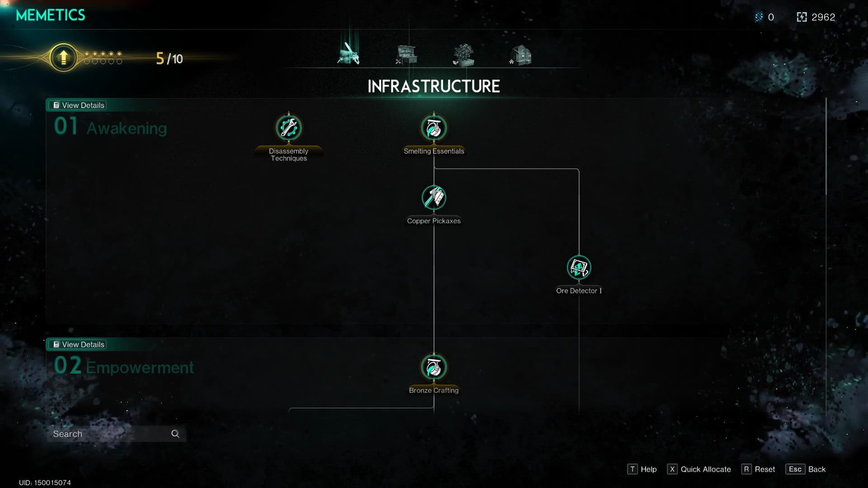Viewport: 868px width, 488px height.
Task: Click the Infrastructure tab label
Action: pos(434,86)
